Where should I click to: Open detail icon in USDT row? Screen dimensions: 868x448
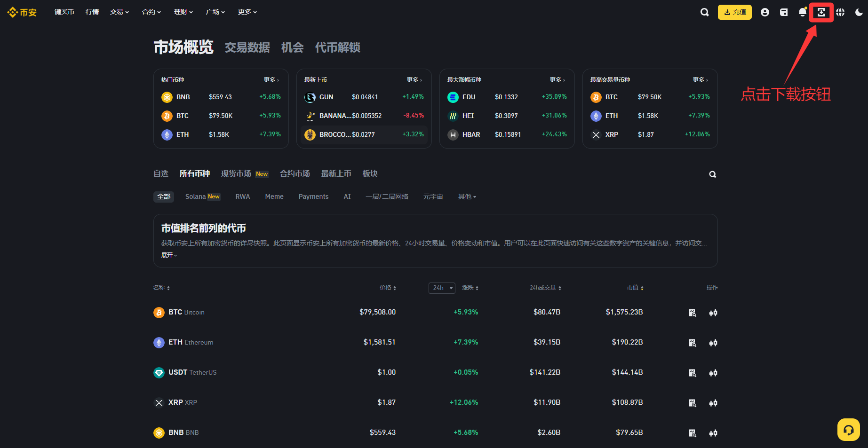693,373
